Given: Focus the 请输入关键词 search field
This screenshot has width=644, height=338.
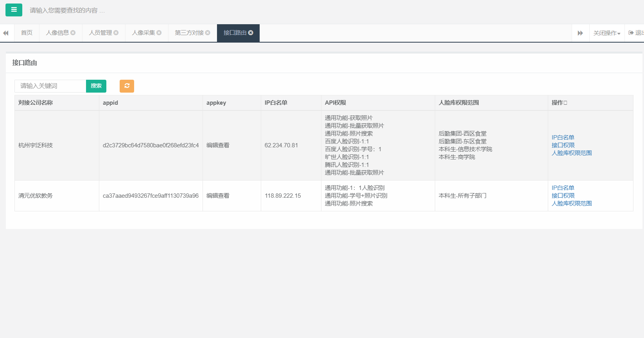Looking at the screenshot, I should click(50, 86).
